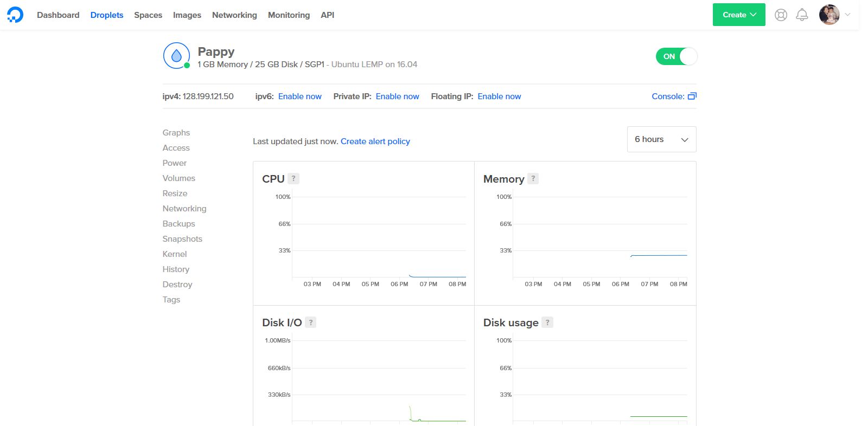Click the user profile avatar

click(x=829, y=15)
